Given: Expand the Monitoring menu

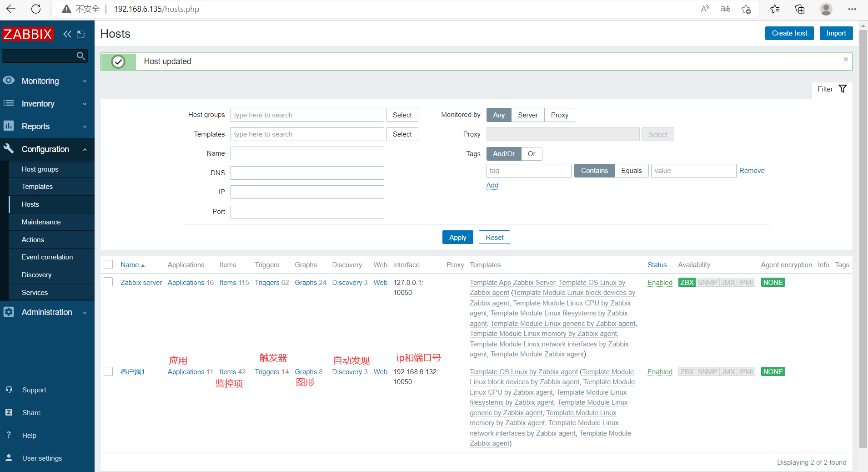Looking at the screenshot, I should [47, 81].
